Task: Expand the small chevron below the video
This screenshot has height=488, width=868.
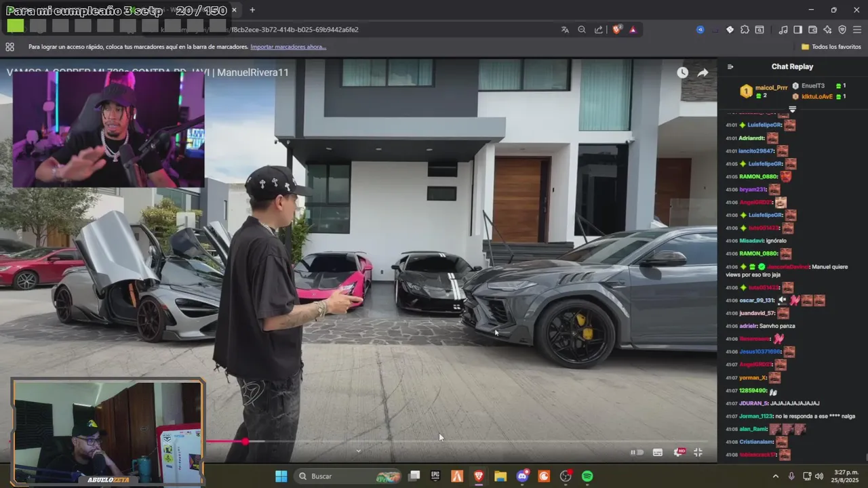Action: click(359, 451)
